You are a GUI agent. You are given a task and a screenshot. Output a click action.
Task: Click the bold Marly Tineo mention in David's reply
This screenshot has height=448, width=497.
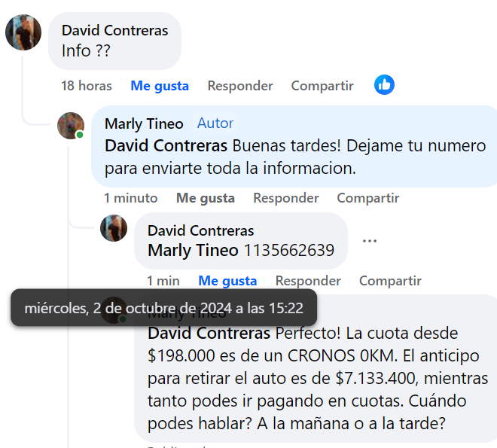tap(193, 250)
